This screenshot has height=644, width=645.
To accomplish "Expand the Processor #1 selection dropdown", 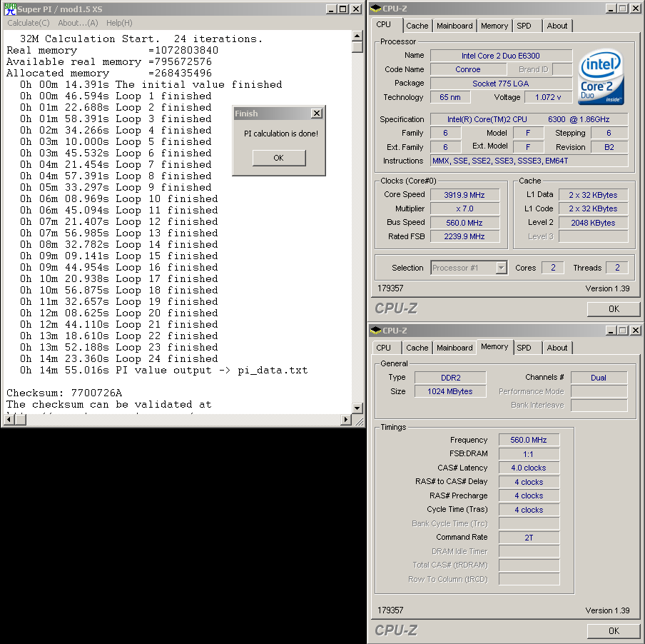I will click(501, 268).
